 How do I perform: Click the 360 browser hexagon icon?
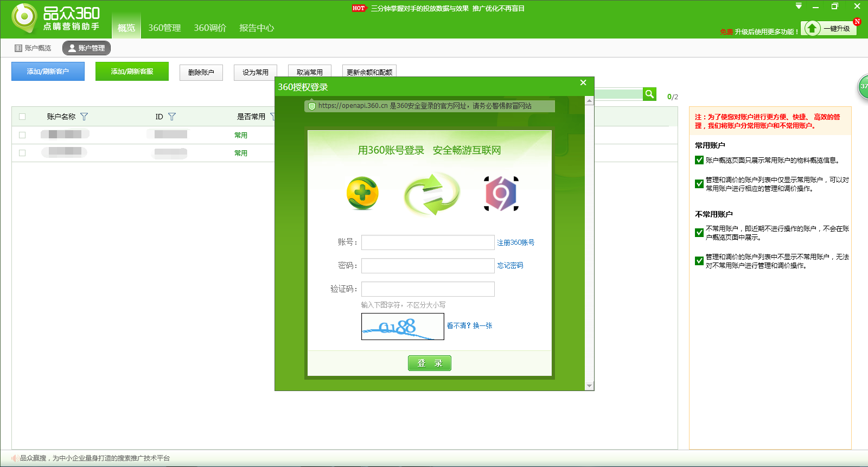501,194
